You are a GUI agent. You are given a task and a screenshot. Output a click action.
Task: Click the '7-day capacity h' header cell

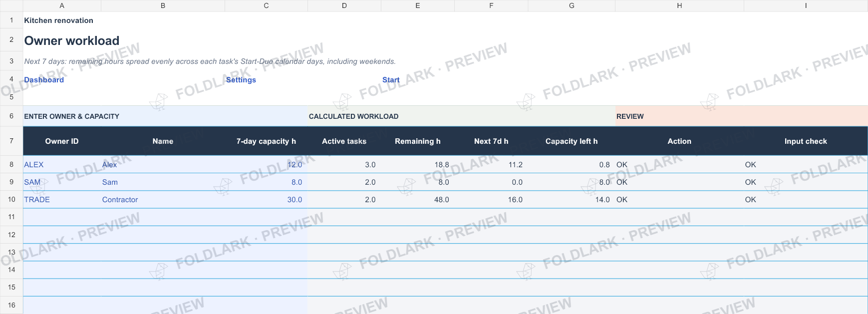266,141
